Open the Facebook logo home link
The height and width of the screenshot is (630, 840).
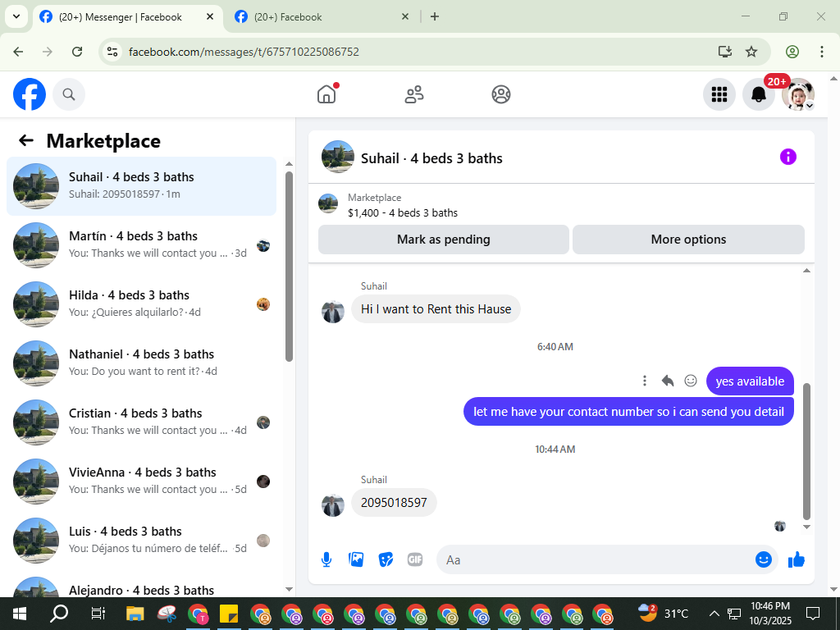coord(30,94)
